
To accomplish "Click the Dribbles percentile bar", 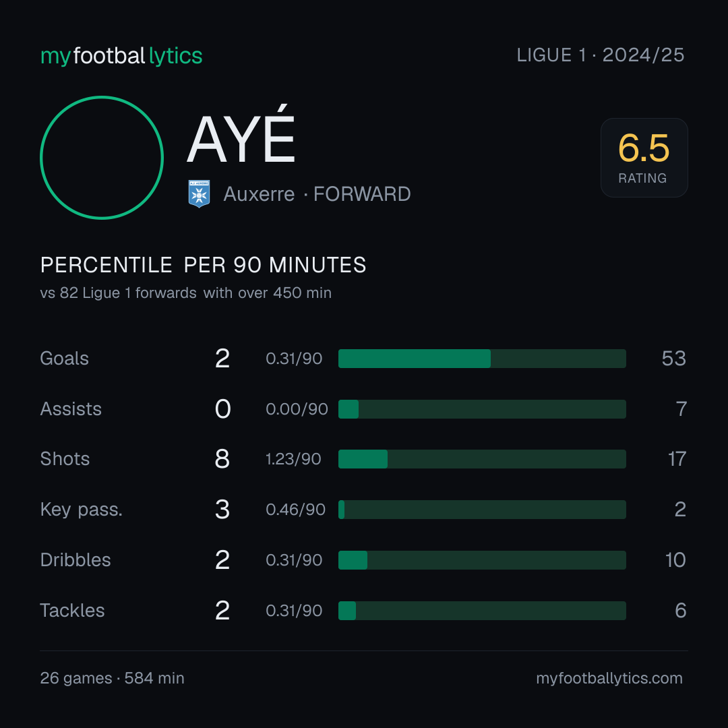I will tap(482, 560).
